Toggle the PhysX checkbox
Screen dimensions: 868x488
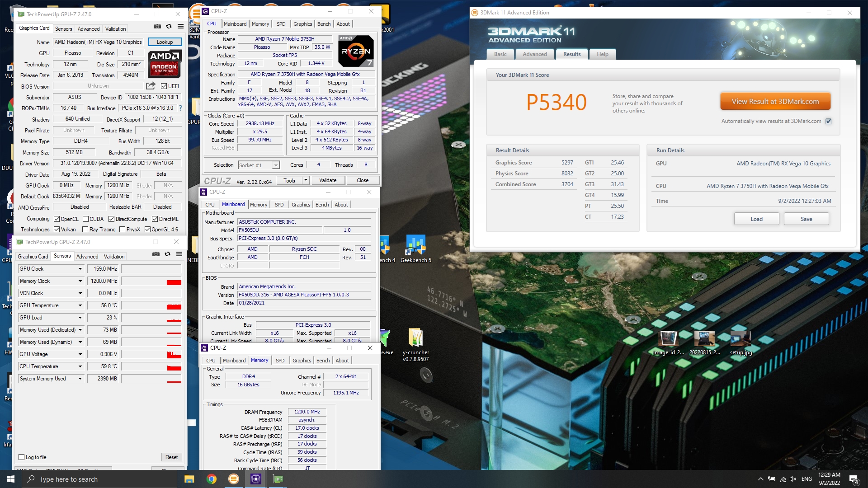122,230
